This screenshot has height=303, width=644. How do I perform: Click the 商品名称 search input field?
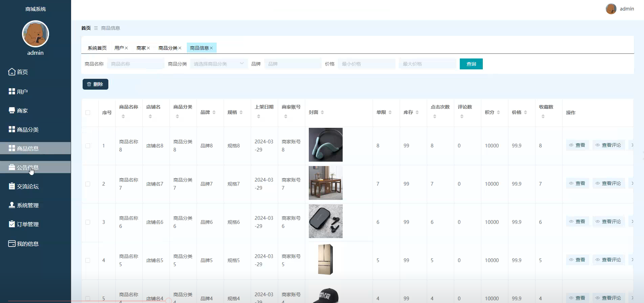(136, 64)
